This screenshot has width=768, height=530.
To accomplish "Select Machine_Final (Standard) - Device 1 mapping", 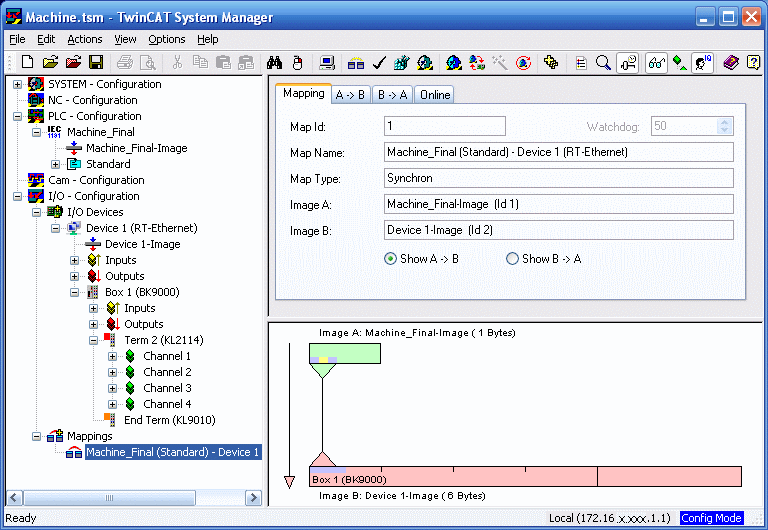I will (172, 452).
